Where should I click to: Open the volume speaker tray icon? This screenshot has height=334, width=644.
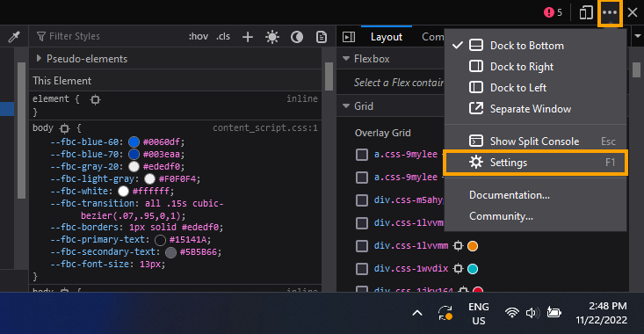(532, 313)
